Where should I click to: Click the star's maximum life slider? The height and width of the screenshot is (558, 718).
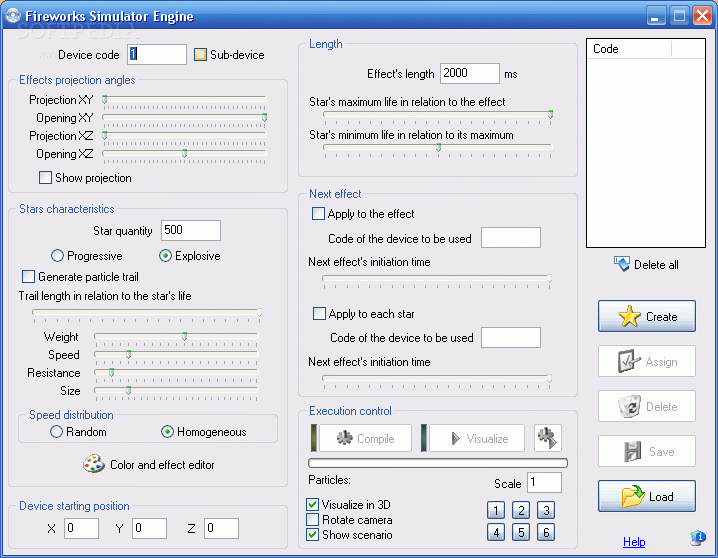click(x=438, y=115)
